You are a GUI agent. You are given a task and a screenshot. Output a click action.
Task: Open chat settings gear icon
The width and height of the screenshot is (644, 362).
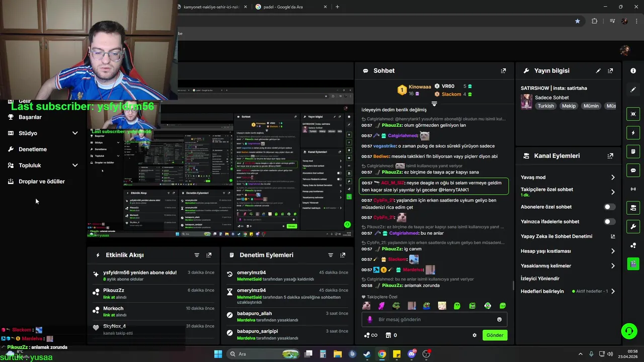coord(474,335)
